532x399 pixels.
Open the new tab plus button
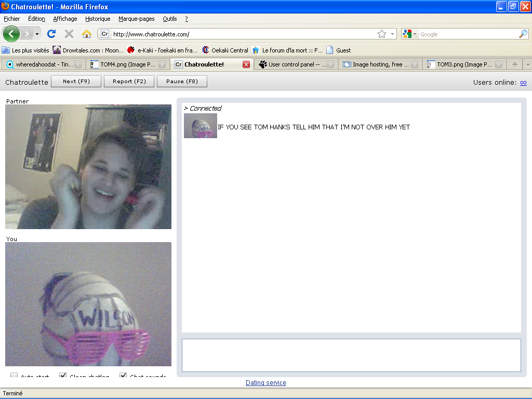[x=515, y=65]
